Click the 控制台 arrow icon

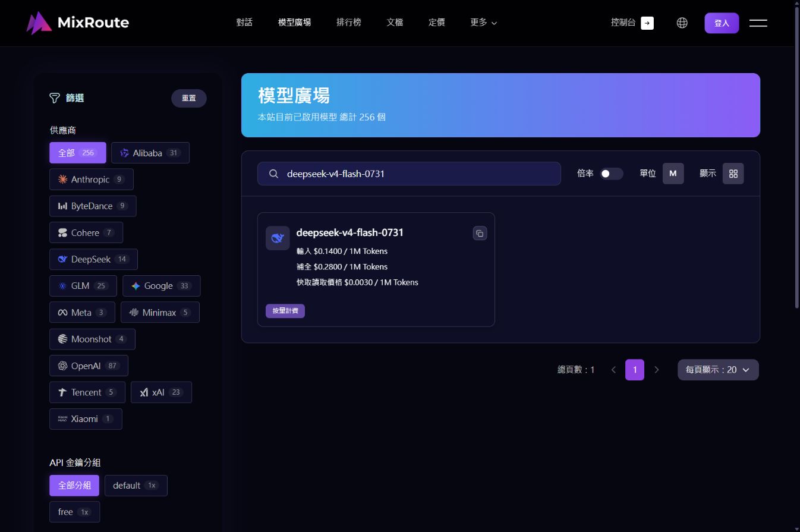coord(647,23)
